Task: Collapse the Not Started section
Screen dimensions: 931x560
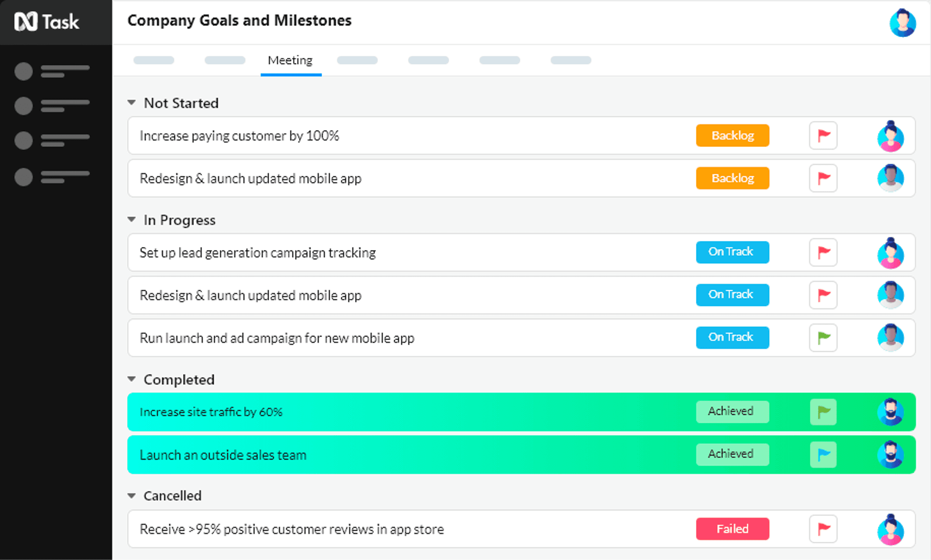Action: (x=132, y=103)
